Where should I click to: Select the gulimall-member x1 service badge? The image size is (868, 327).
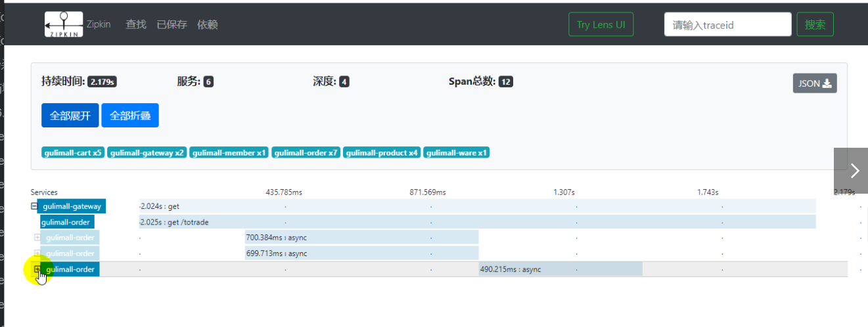[x=229, y=152]
